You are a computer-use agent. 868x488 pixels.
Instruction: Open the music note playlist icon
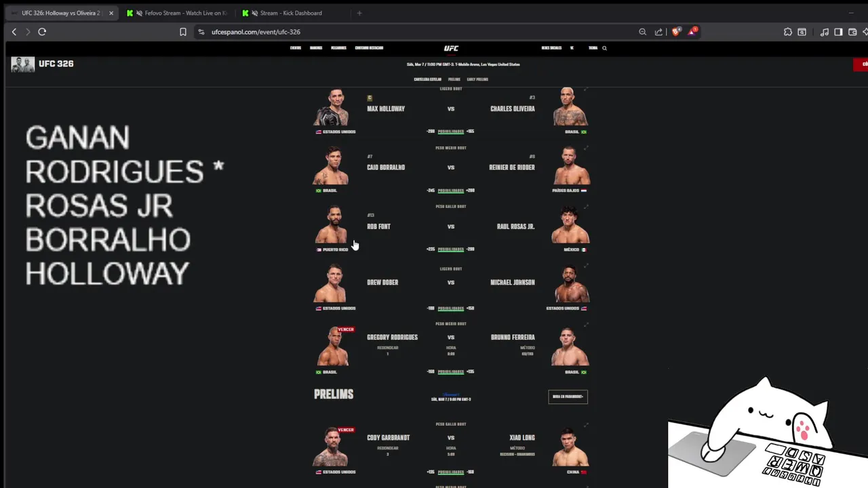pos(825,32)
